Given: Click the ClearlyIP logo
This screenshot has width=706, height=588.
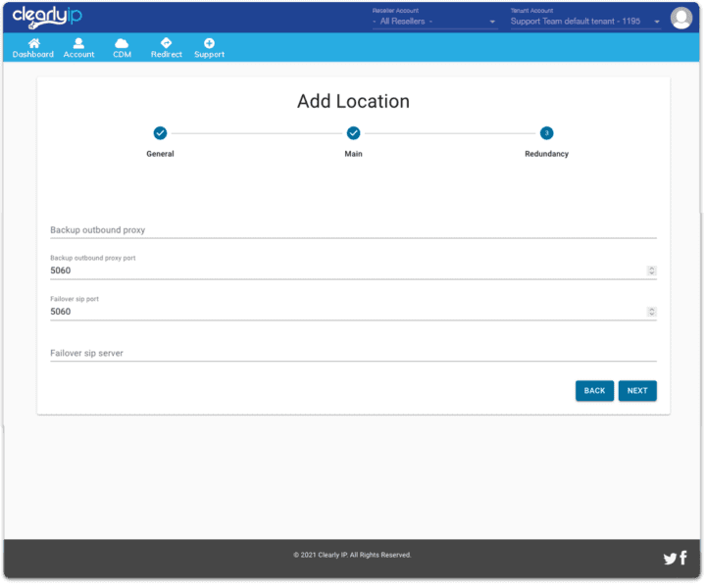Looking at the screenshot, I should click(x=47, y=17).
